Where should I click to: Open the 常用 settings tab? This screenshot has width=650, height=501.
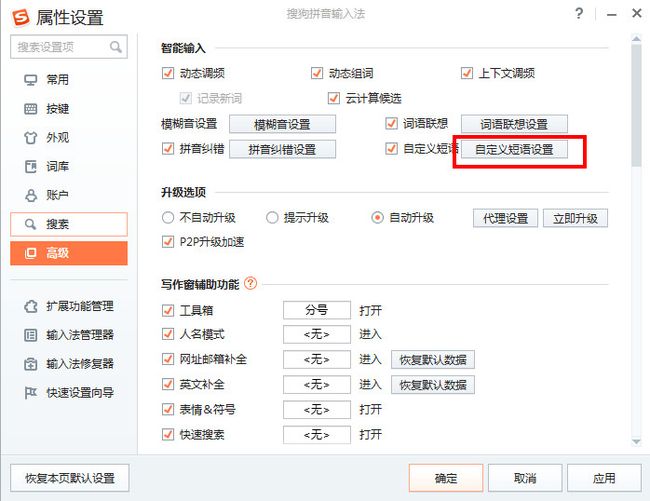click(x=69, y=80)
